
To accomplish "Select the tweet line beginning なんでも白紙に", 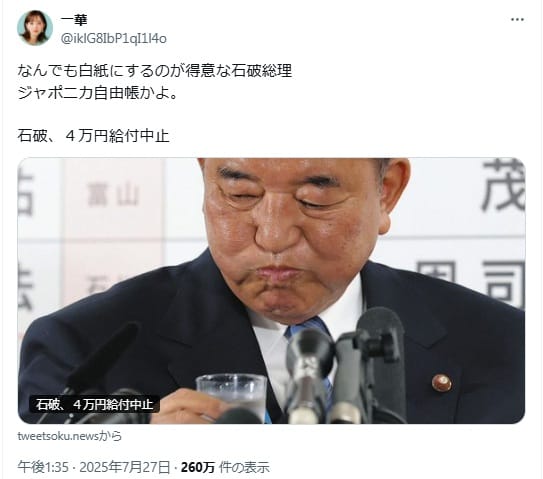I will [x=155, y=71].
